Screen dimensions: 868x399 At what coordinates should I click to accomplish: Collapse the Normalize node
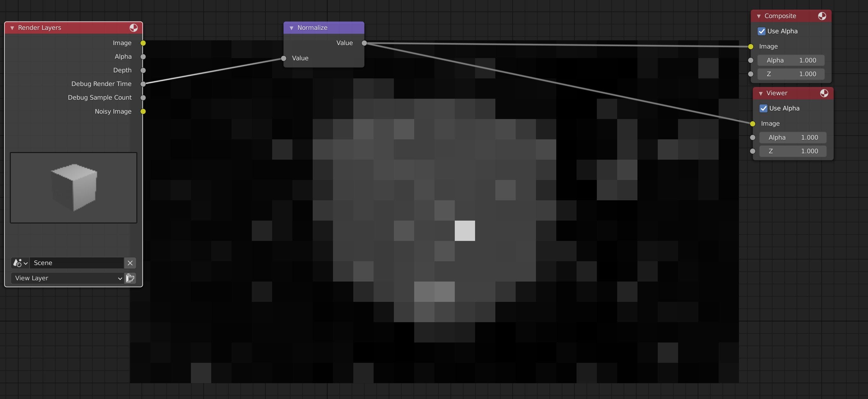tap(291, 28)
